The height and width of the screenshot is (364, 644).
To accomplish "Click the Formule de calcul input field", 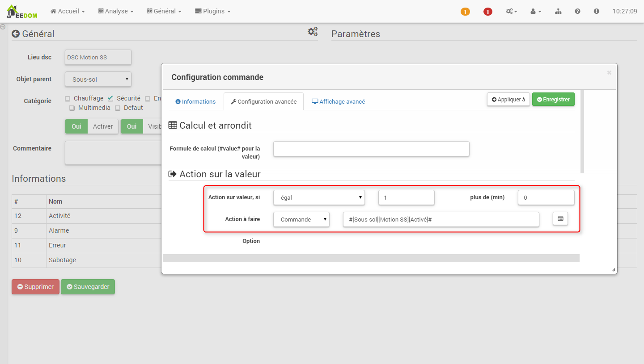I will (371, 149).
